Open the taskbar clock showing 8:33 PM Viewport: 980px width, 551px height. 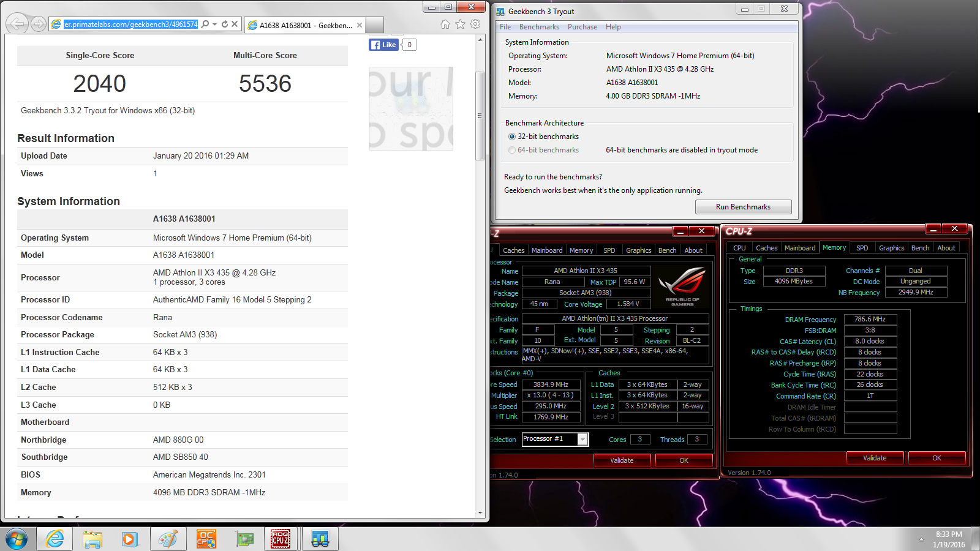(x=949, y=539)
